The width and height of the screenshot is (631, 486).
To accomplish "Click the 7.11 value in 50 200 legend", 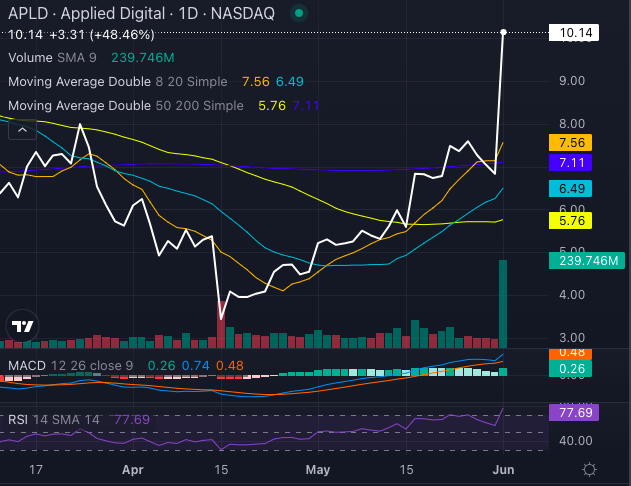I will pyautogui.click(x=306, y=106).
